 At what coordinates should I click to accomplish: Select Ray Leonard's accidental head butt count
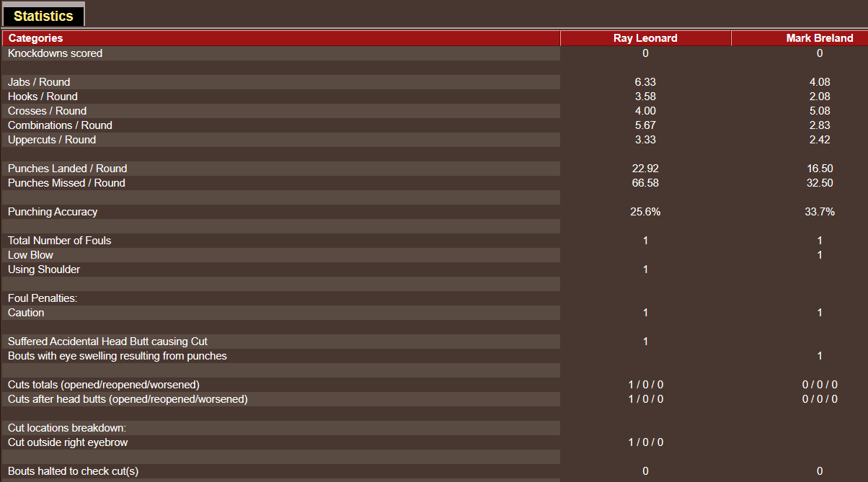pyautogui.click(x=645, y=342)
